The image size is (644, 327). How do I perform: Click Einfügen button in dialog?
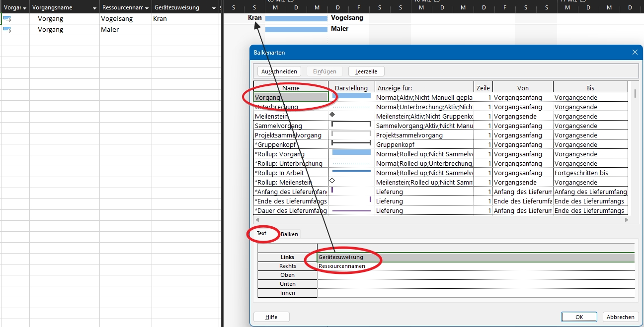pos(324,71)
